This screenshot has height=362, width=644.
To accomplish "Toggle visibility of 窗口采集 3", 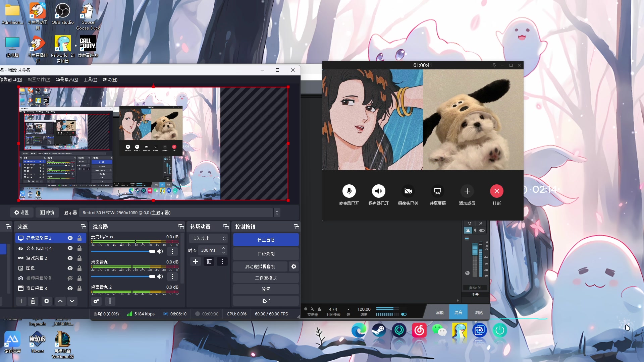I will point(70,288).
